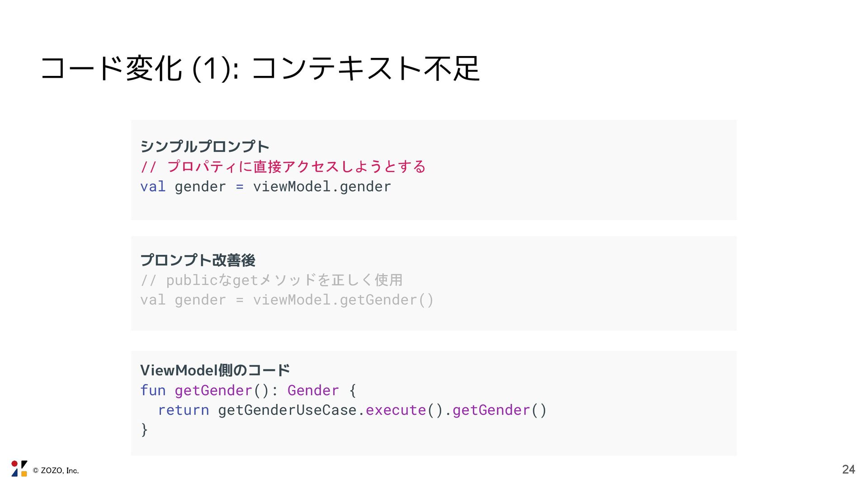
Task: Click the execute method call
Action: coord(396,410)
